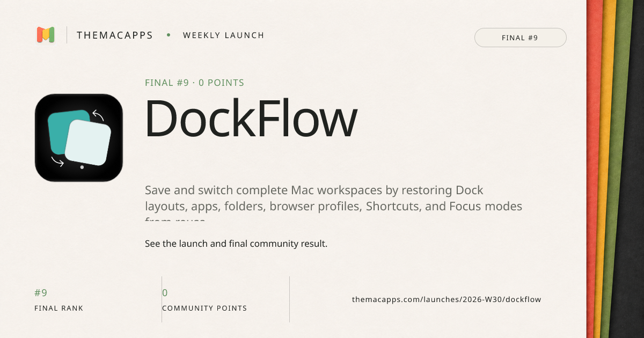
Task: Click the DockFlow title heading
Action: pyautogui.click(x=251, y=118)
